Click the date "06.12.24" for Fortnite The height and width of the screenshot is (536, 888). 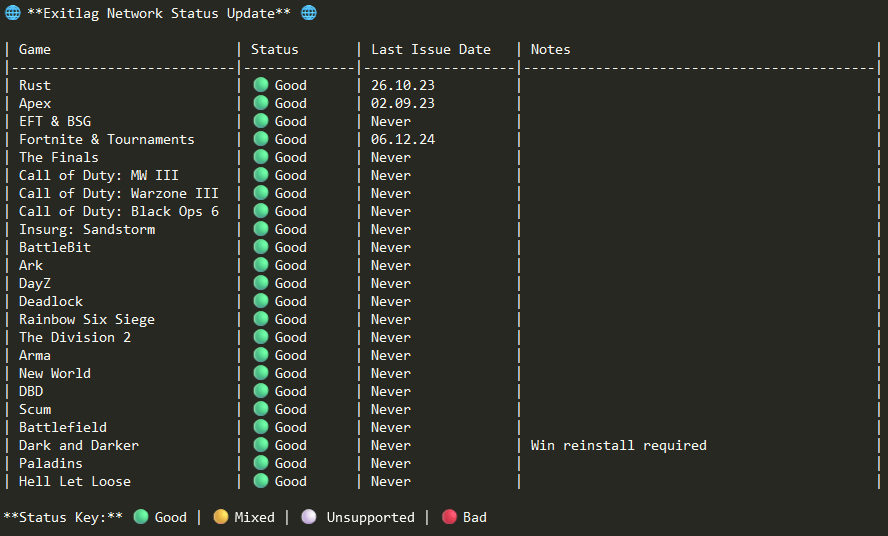403,139
